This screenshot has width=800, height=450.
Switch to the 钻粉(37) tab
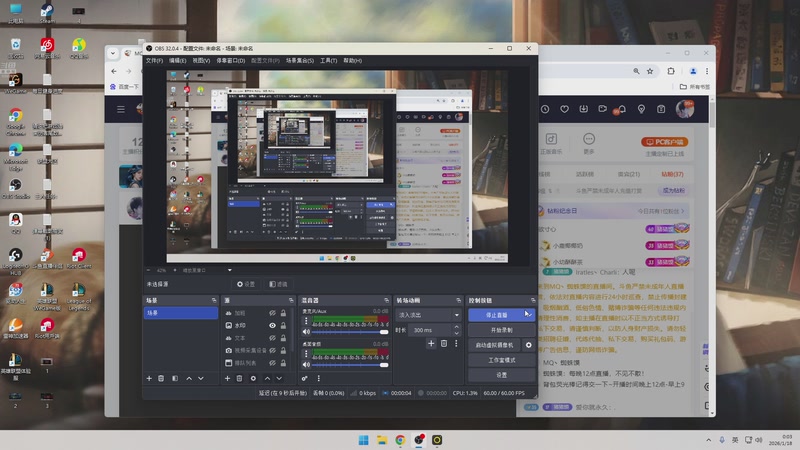[672, 174]
